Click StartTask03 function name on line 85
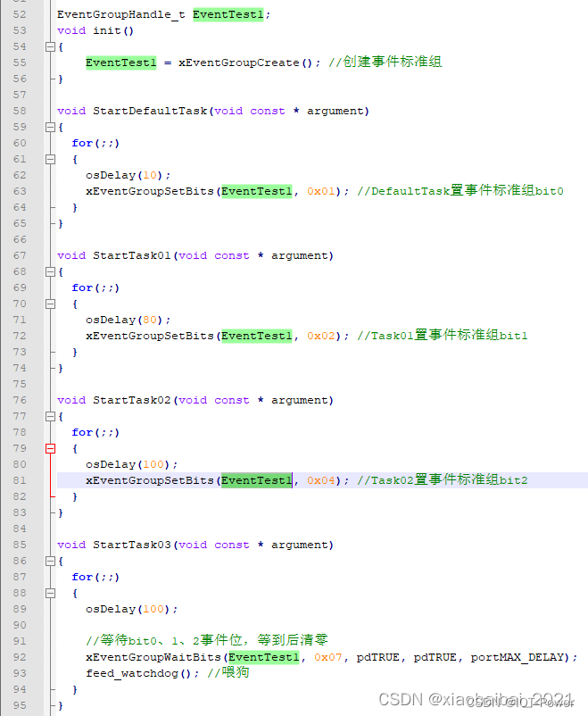 click(132, 545)
